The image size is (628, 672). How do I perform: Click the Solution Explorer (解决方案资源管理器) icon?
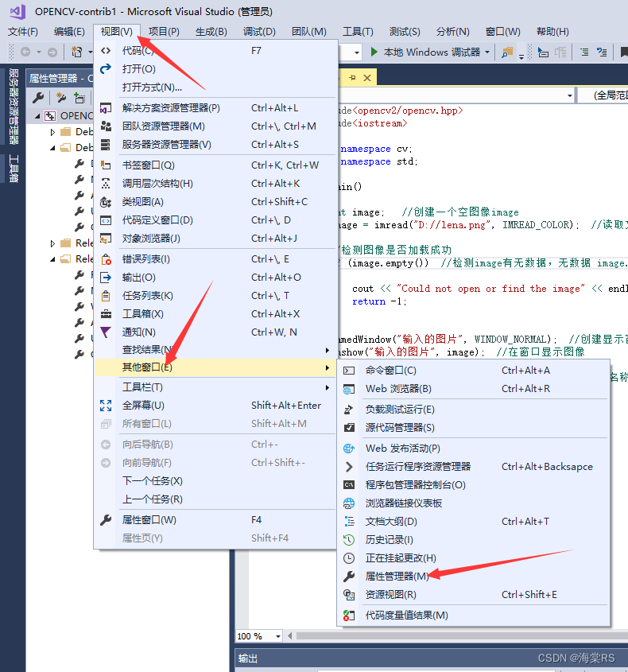106,108
